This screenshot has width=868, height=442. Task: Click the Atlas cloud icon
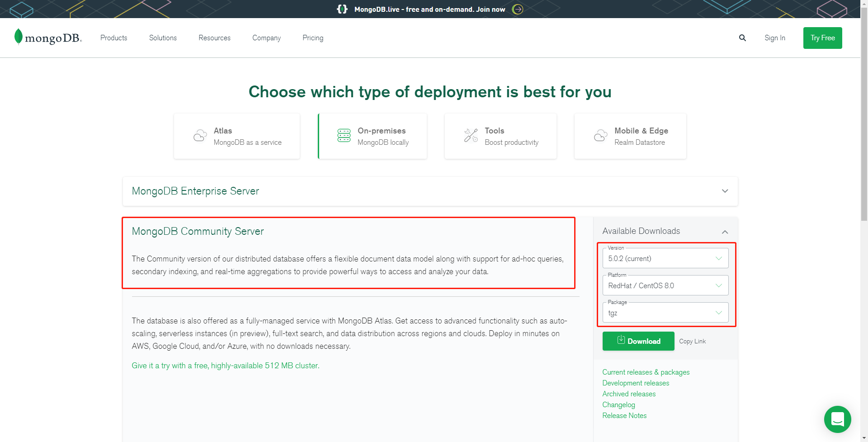[x=200, y=136]
